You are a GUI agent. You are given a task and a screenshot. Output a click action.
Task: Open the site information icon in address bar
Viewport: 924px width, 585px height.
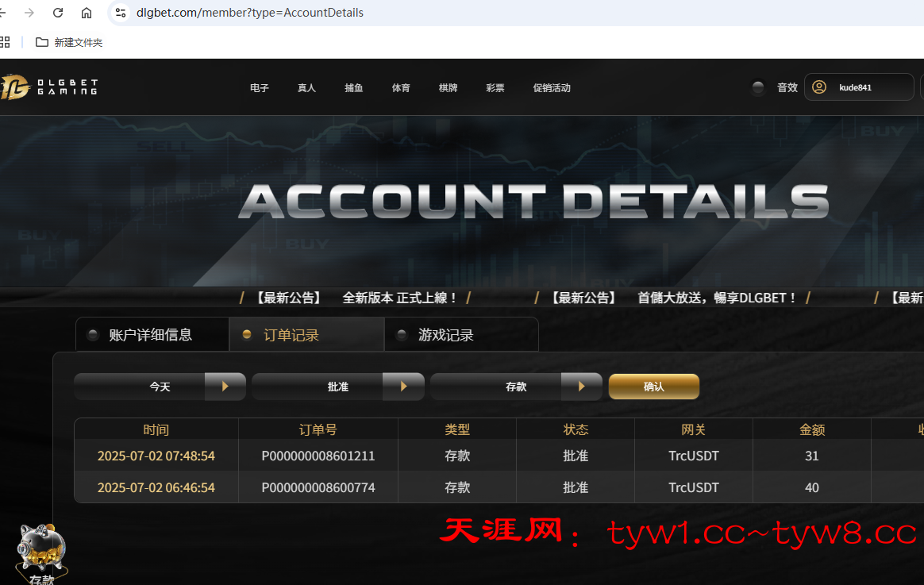click(121, 13)
